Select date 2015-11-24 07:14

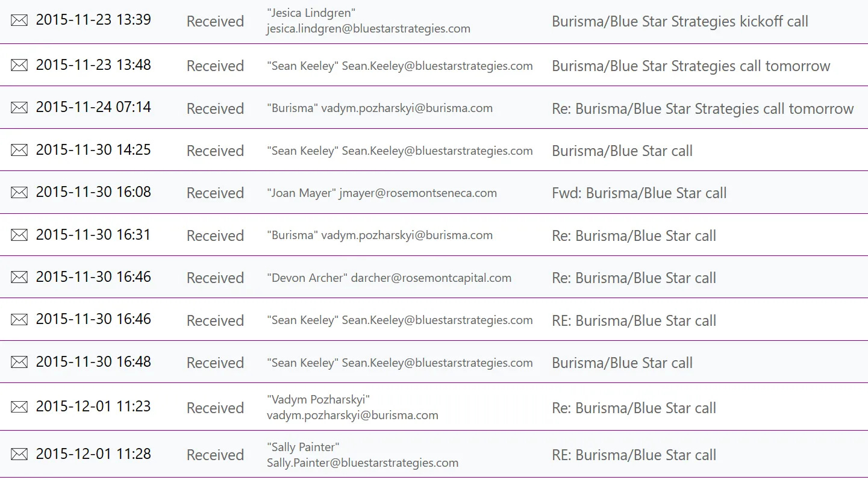point(93,107)
